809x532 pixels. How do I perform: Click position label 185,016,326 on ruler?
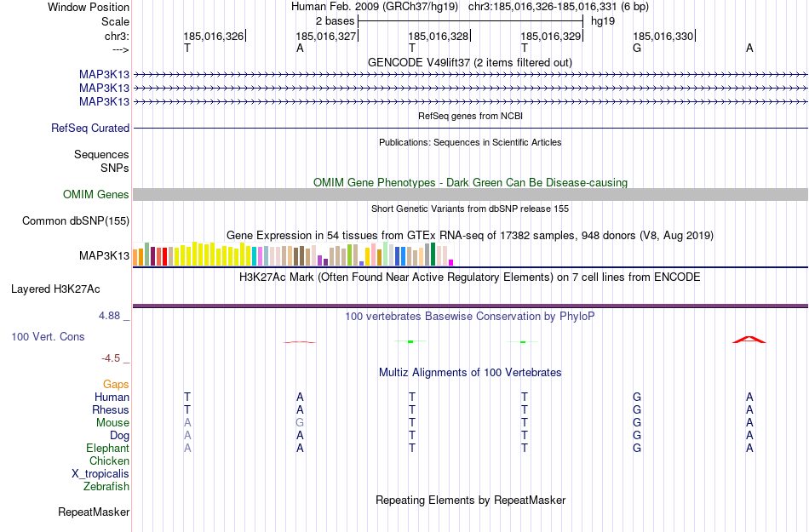213,36
